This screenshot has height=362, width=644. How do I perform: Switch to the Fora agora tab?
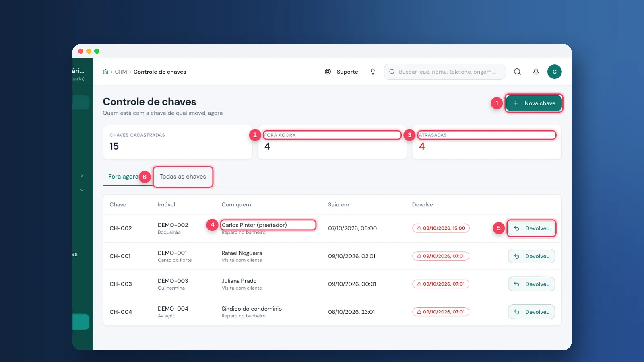pyautogui.click(x=123, y=177)
